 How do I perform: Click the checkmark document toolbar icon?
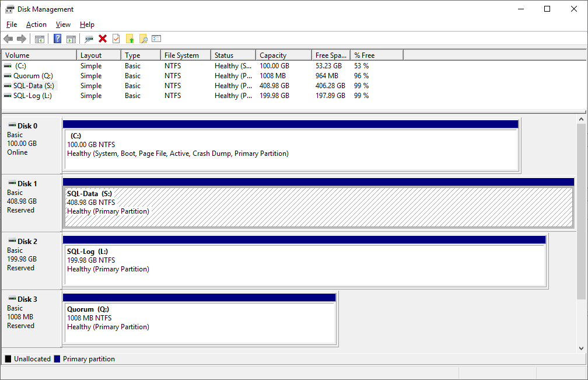pos(117,39)
